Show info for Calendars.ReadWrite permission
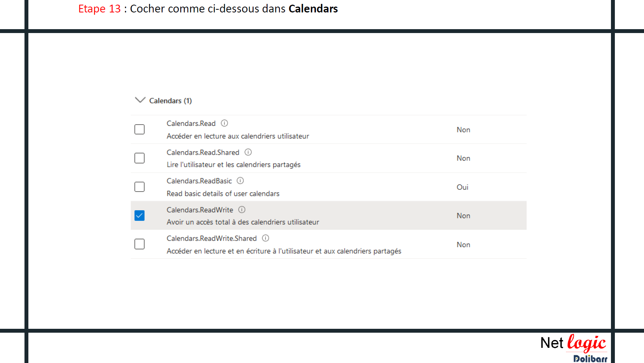644x363 pixels. (x=242, y=209)
